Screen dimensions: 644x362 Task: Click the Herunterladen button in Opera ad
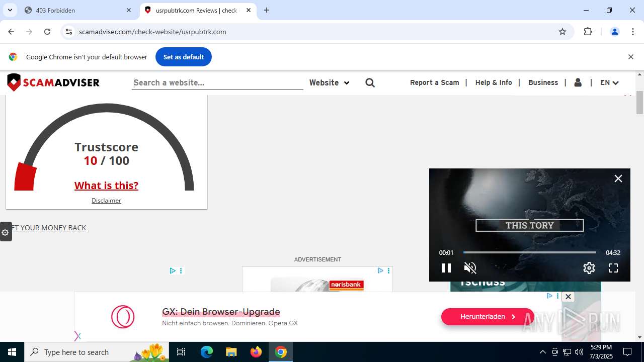pos(488,317)
